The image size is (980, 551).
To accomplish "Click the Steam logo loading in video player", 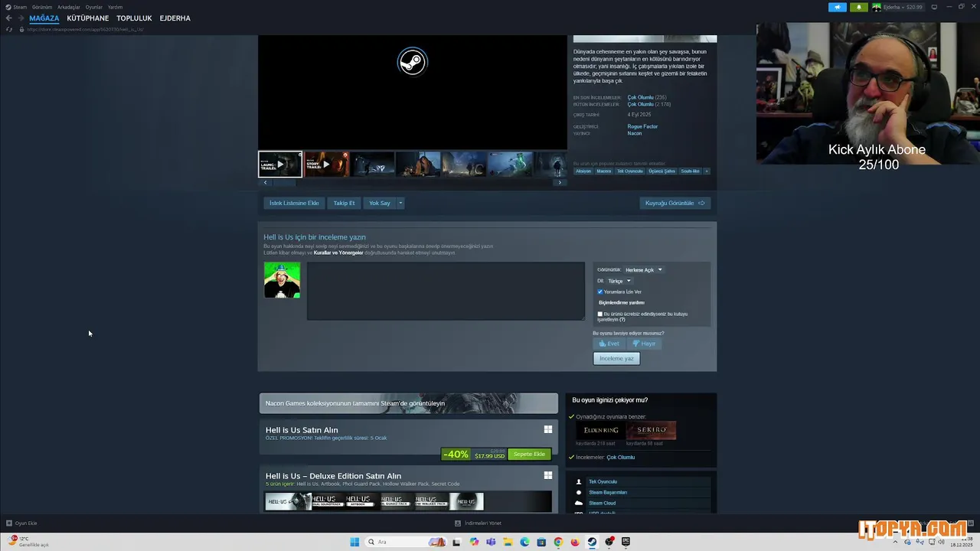I will pyautogui.click(x=412, y=61).
